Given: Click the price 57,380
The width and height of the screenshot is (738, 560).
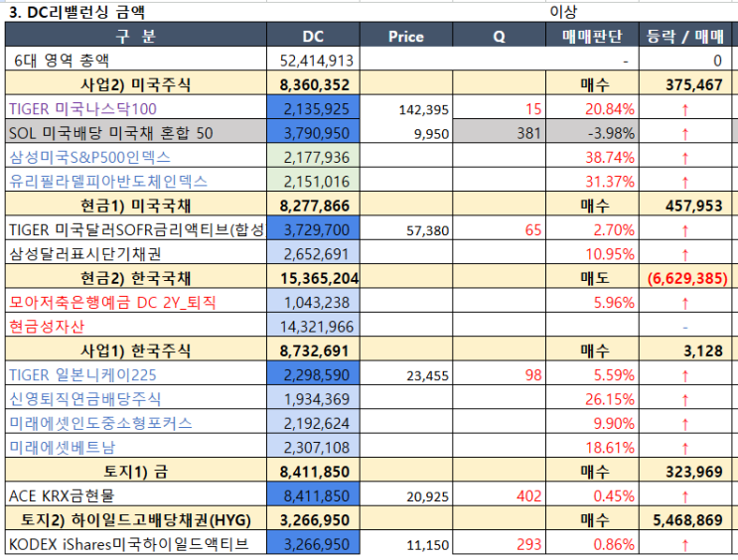Looking at the screenshot, I should pos(405,229).
